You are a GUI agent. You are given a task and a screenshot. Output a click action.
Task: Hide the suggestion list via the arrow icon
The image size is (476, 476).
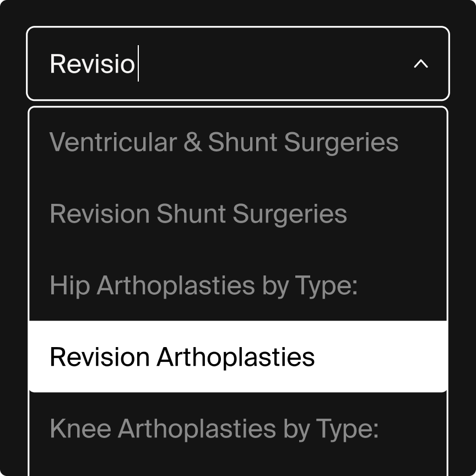[x=421, y=64]
